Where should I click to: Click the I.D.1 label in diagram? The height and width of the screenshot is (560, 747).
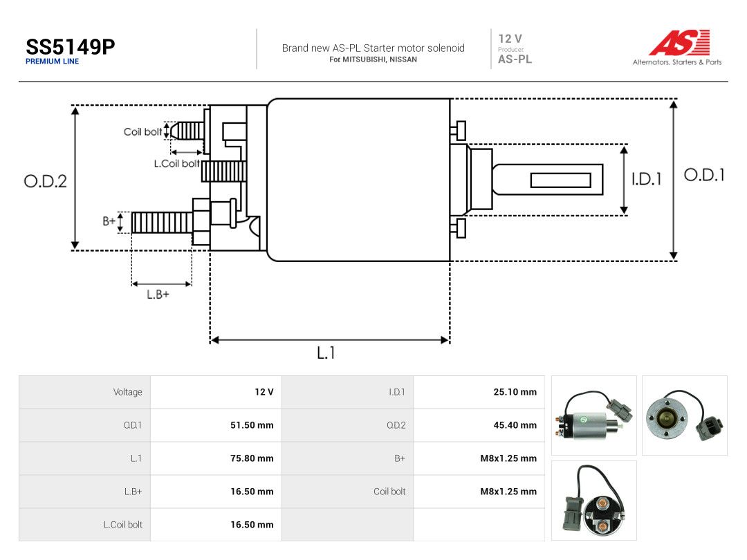647,179
